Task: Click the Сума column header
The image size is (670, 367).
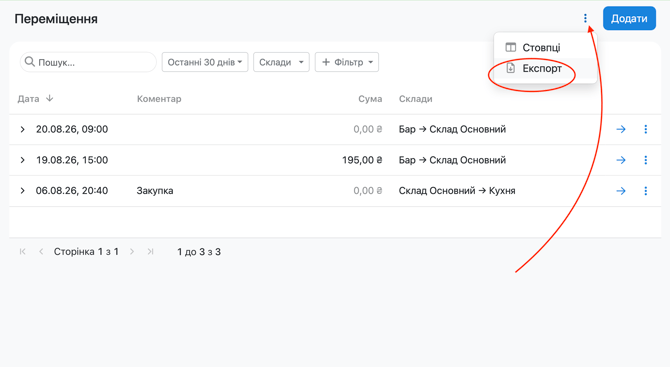Action: click(370, 99)
